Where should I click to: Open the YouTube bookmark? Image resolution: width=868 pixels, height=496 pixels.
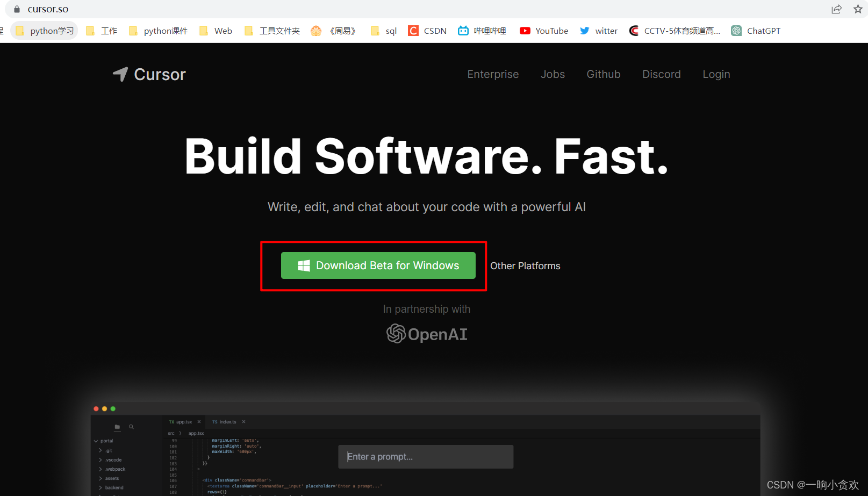click(x=544, y=31)
